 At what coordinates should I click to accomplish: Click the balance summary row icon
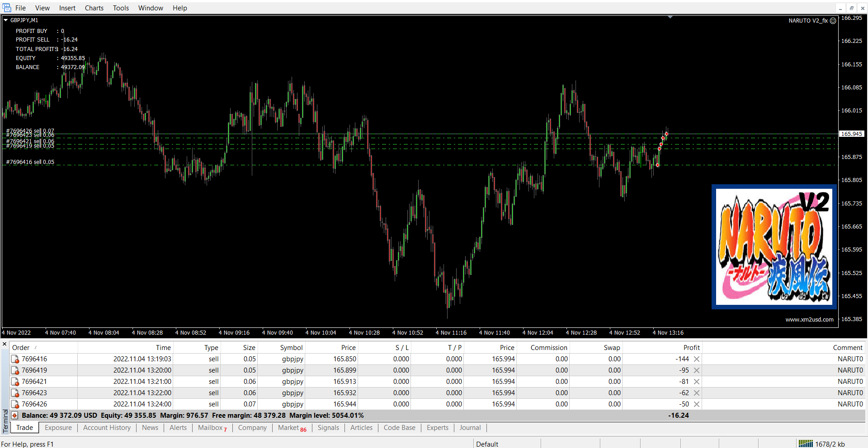(15, 415)
